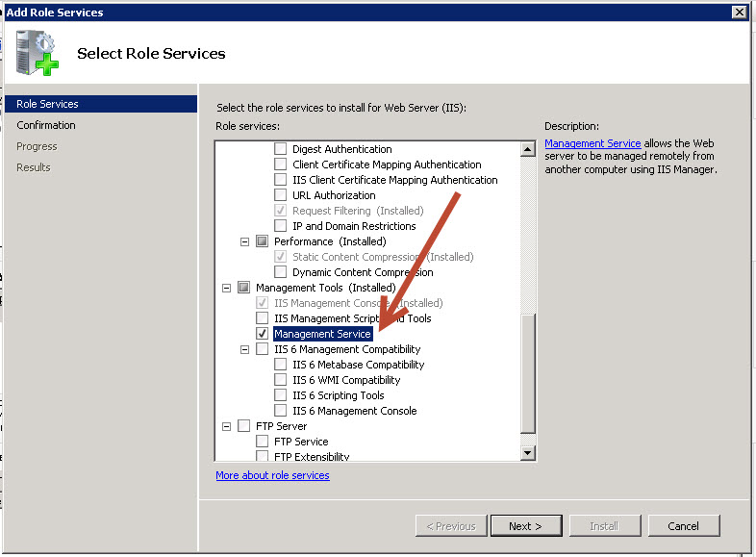Check IIS Management Scripts and Tools checkbox
This screenshot has width=756, height=557.
tap(262, 318)
